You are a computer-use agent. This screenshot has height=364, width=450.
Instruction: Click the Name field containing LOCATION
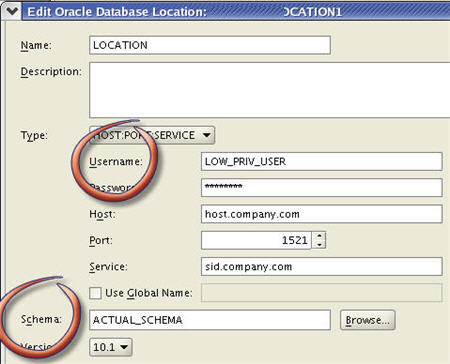coord(210,45)
